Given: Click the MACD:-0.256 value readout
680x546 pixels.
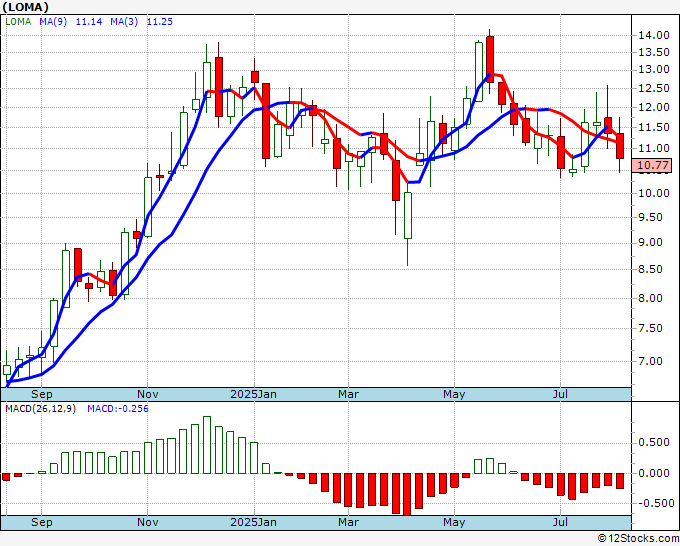Looking at the screenshot, I should point(118,409).
